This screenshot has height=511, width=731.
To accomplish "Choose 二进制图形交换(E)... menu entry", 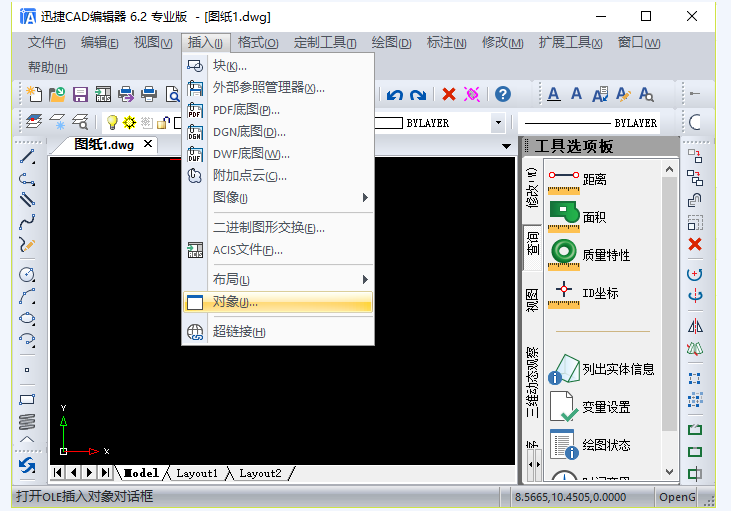I will tap(279, 228).
